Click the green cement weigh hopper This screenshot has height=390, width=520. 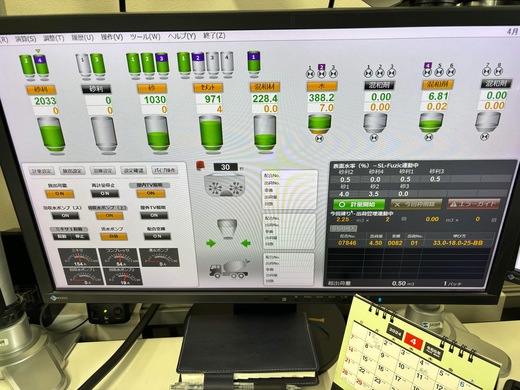(211, 133)
